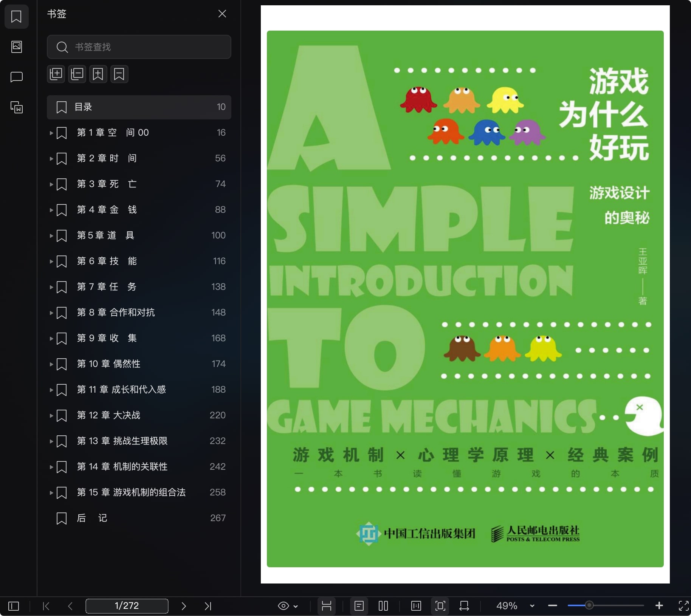The image size is (691, 616).
Task: Open the view mode dropdown arrow beside eye
Action: (x=296, y=607)
